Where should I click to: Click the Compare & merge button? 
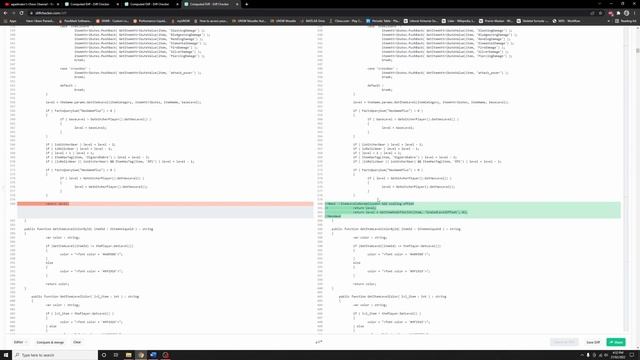(50, 342)
